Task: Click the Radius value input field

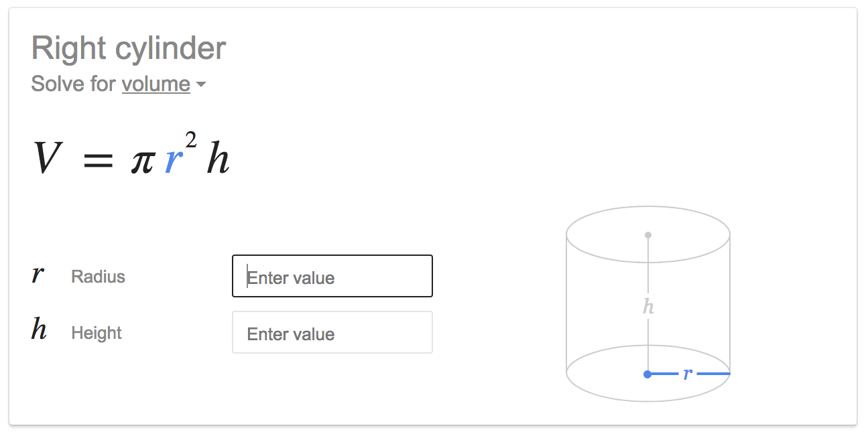Action: [x=332, y=276]
